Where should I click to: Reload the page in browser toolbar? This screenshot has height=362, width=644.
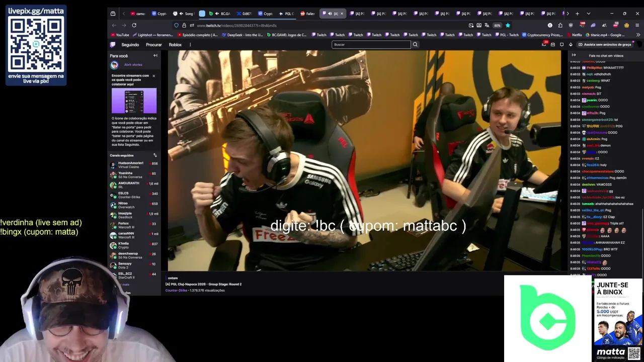134,25
